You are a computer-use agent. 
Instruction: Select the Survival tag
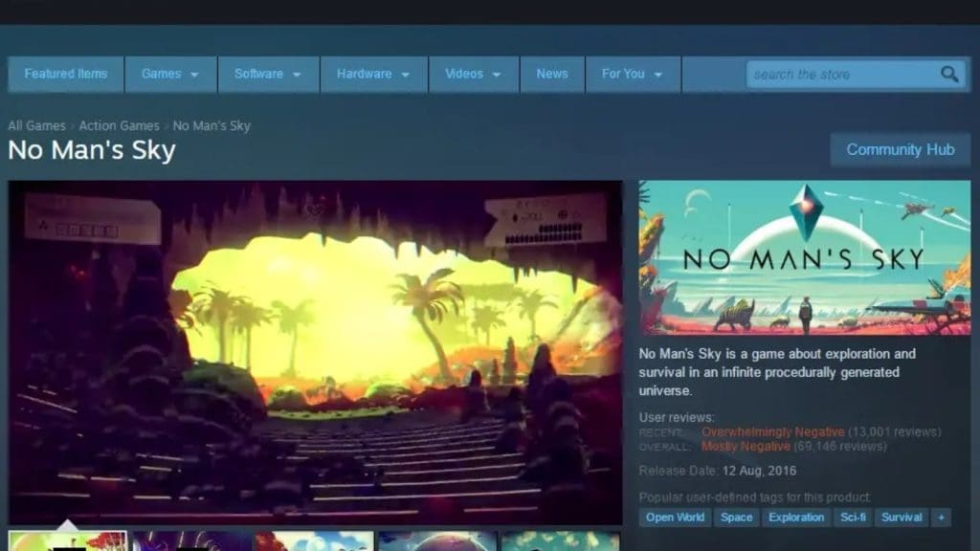pyautogui.click(x=902, y=518)
